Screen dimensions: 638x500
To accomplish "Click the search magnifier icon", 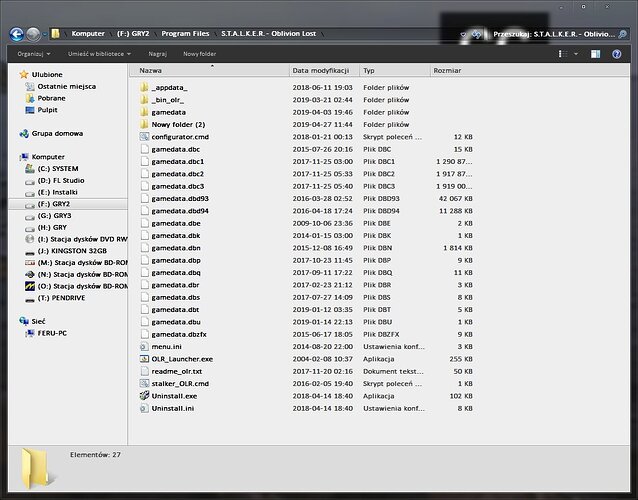I will 623,34.
